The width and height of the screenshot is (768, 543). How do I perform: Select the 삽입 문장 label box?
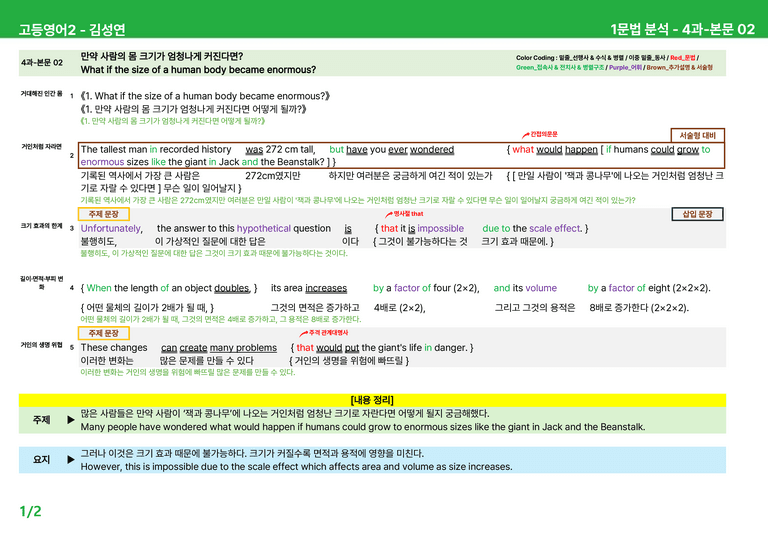pos(697,214)
